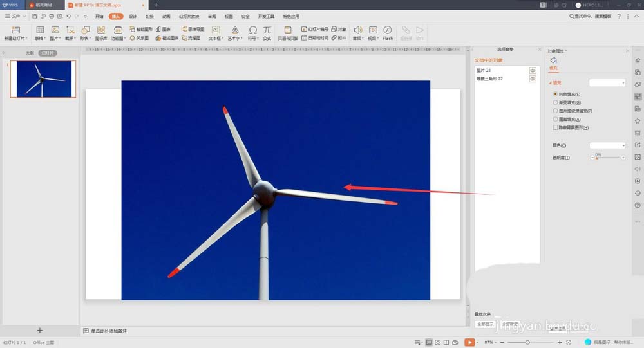Image resolution: width=644 pixels, height=348 pixels.
Task: Click the 符号 symbol omega icon
Action: [x=252, y=30]
